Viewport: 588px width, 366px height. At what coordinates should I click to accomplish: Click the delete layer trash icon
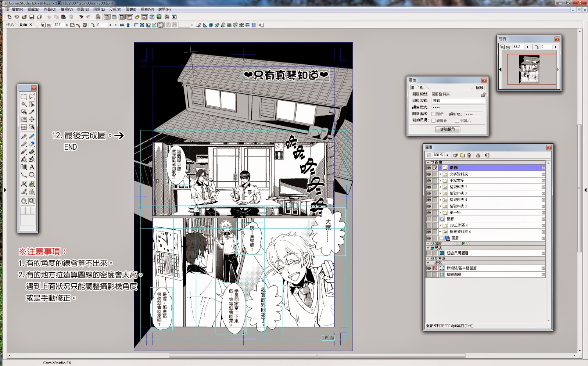pyautogui.click(x=469, y=155)
